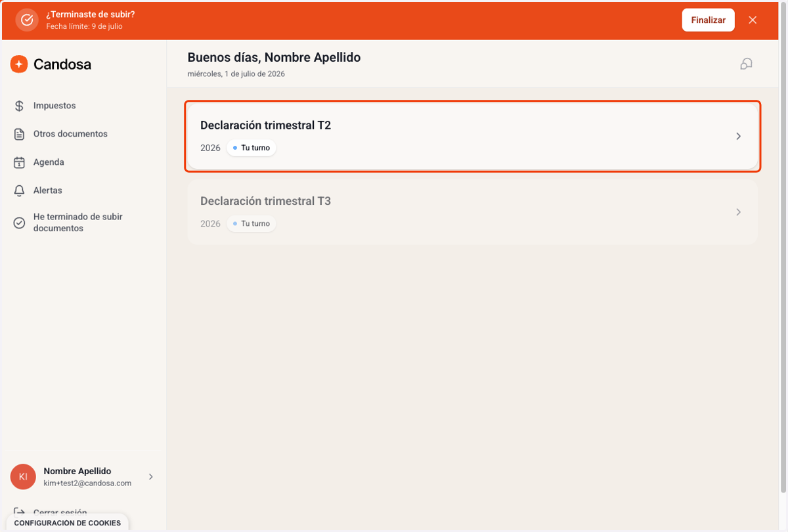The width and height of the screenshot is (788, 532).
Task: Click the checkmark circle icon in the sidebar
Action: coord(20,223)
